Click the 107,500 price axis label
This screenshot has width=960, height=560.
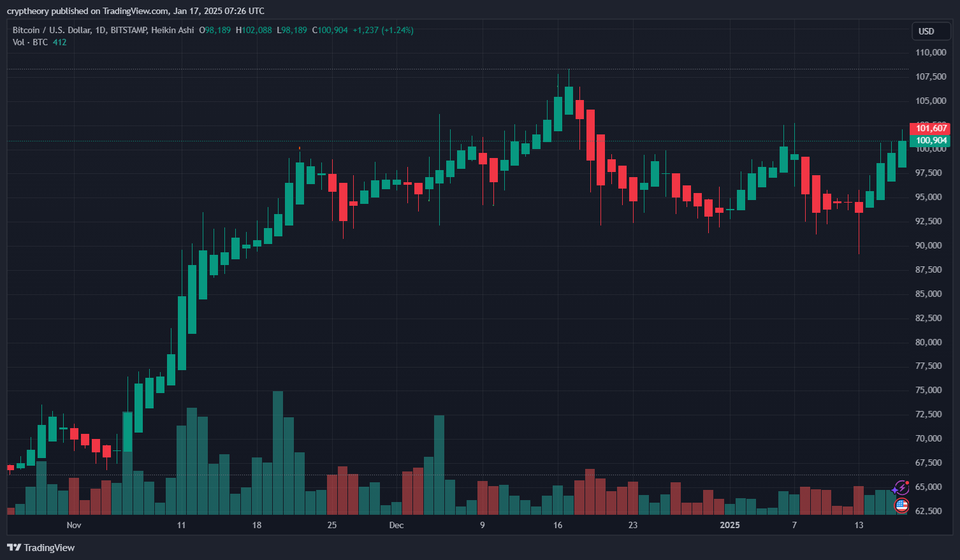pyautogui.click(x=931, y=76)
